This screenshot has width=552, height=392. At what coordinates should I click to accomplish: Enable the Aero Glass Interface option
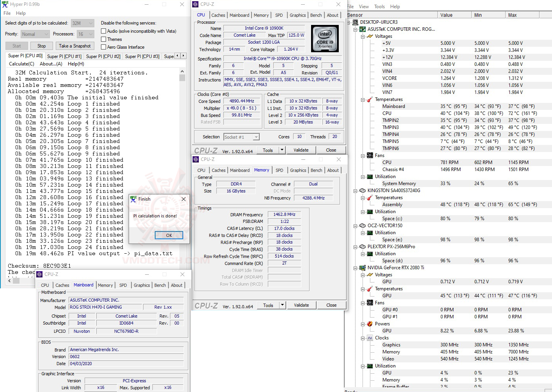(x=103, y=47)
